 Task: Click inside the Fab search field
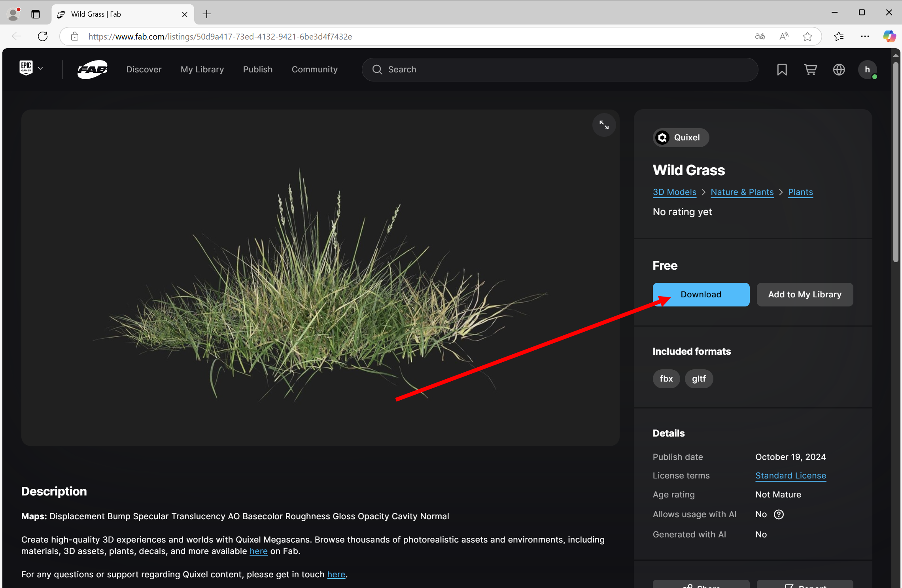[559, 70]
